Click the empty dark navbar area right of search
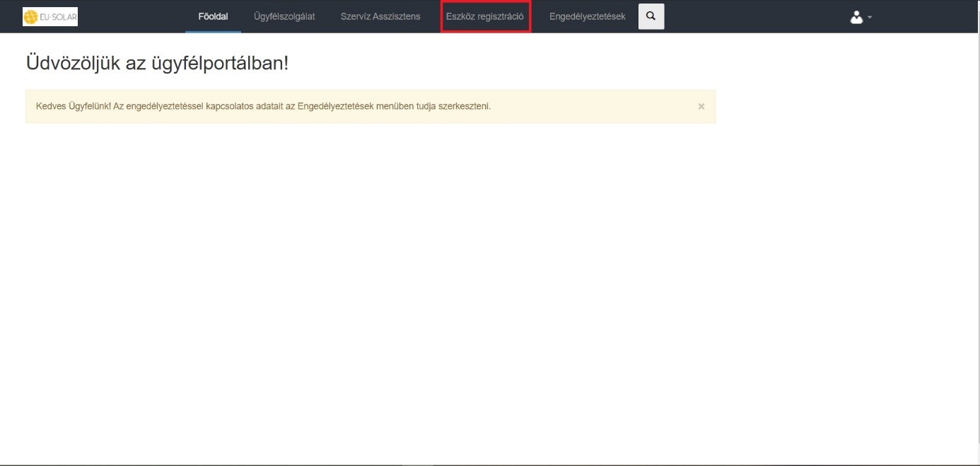Image resolution: width=980 pixels, height=466 pixels. (749, 16)
